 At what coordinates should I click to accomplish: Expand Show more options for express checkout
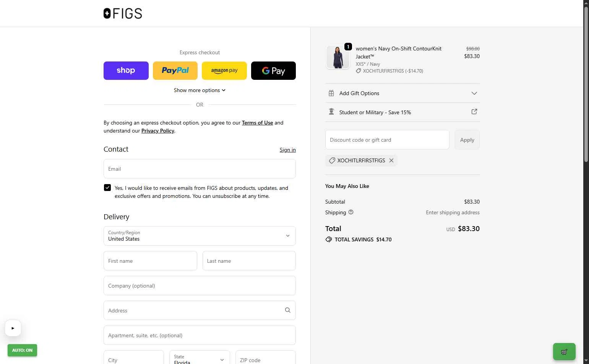(200, 90)
